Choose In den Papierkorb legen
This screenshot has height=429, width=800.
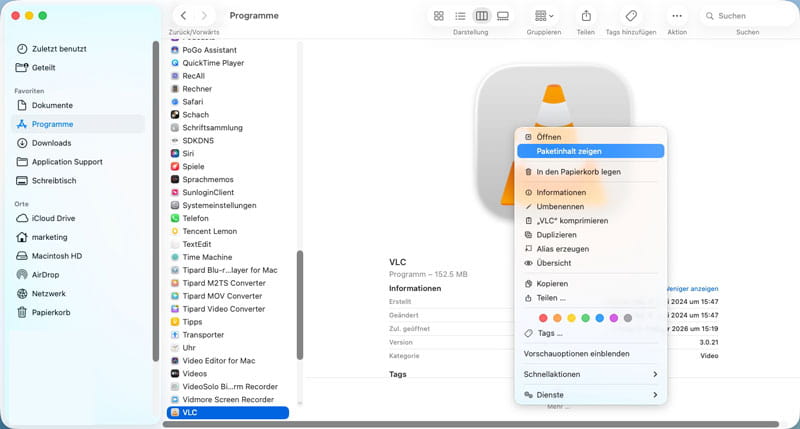[x=591, y=172]
